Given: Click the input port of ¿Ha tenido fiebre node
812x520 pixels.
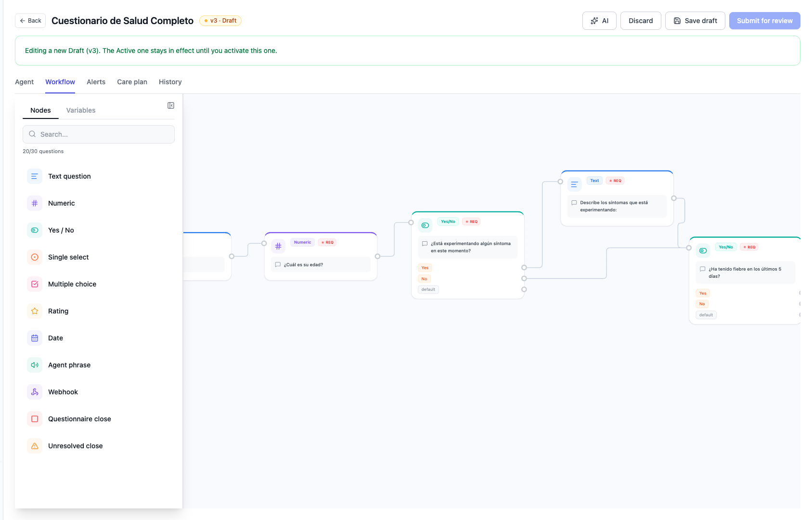Looking at the screenshot, I should click(x=689, y=248).
